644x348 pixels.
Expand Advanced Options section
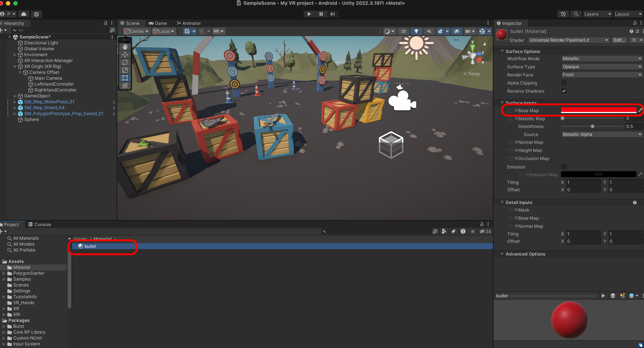pos(525,254)
